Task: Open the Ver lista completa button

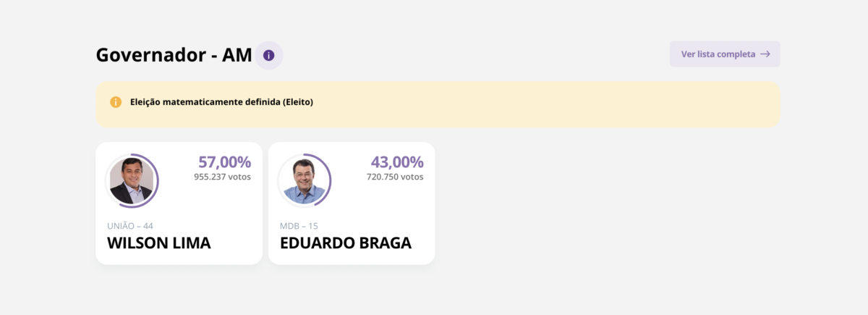Action: click(x=724, y=54)
